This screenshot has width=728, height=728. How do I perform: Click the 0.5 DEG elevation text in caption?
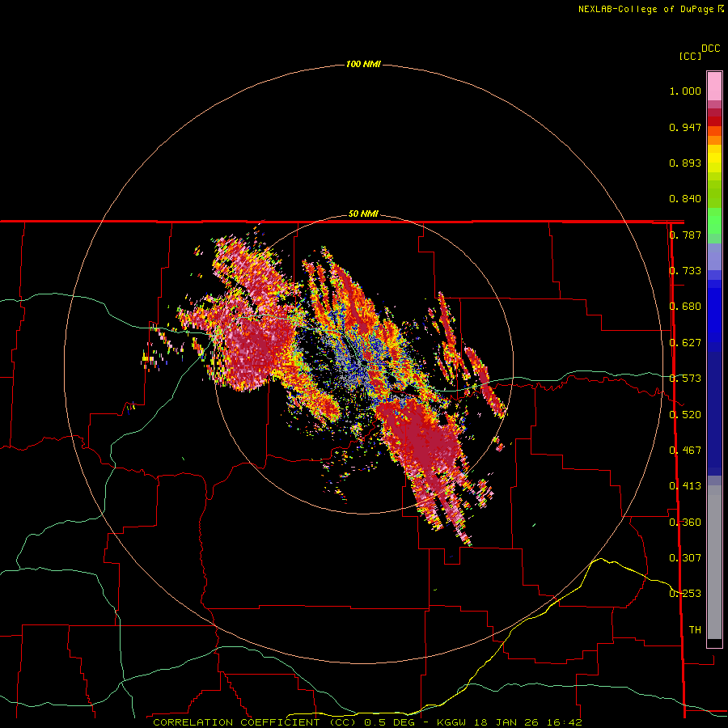coord(388,722)
